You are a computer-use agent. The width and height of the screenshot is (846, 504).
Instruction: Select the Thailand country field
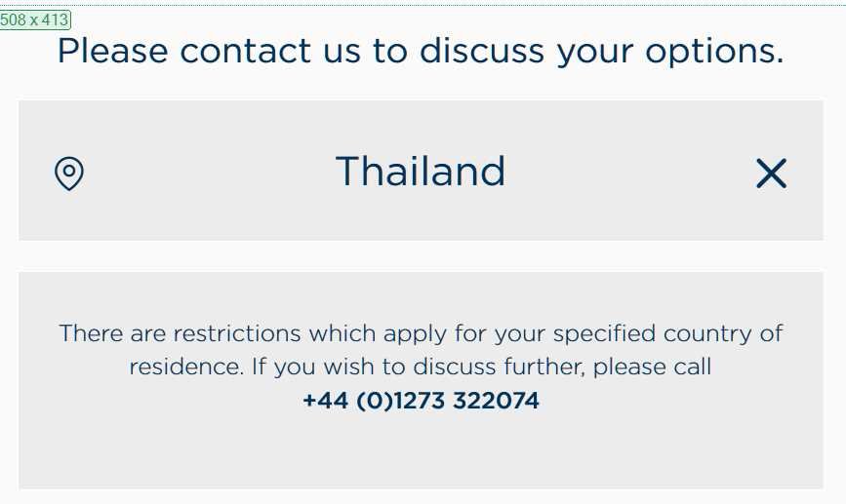(421, 171)
